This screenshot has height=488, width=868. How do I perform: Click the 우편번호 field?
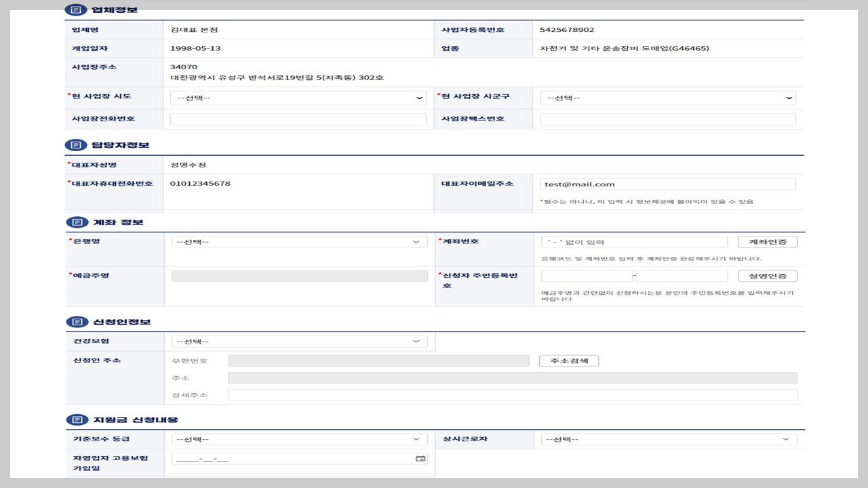click(x=378, y=361)
